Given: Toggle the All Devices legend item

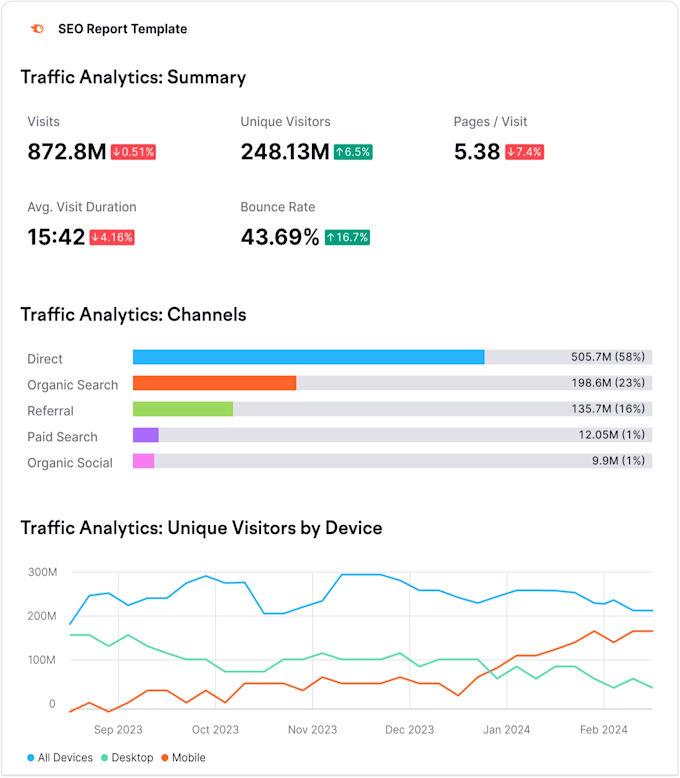Looking at the screenshot, I should click(60, 758).
